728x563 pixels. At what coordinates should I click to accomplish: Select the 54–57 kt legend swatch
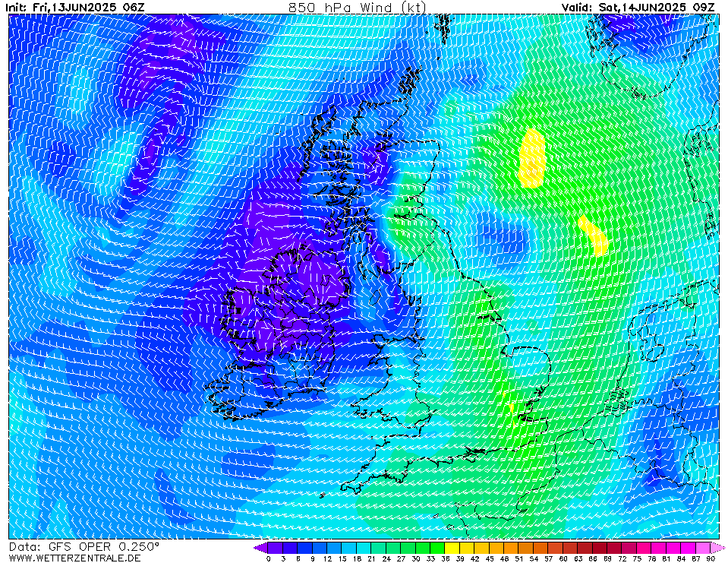541,548
